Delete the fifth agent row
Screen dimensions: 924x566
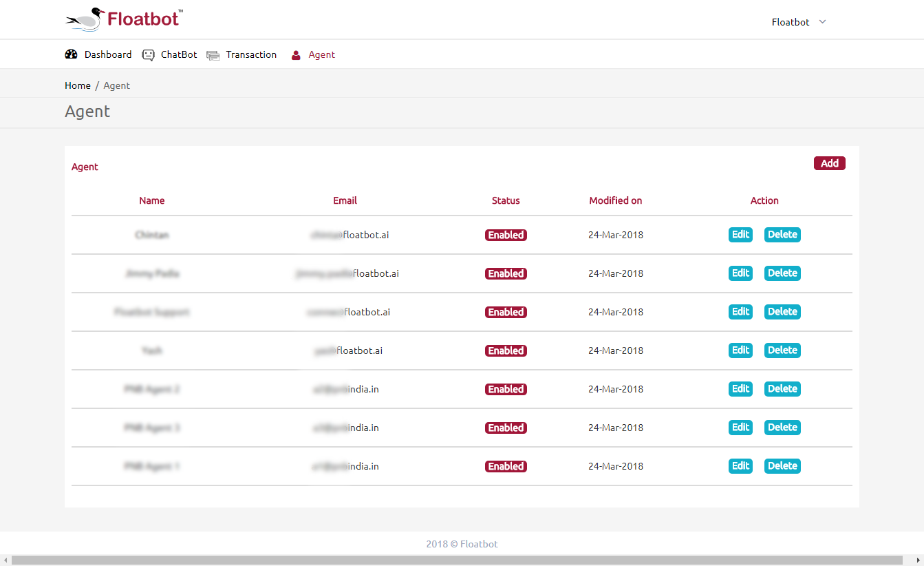coord(782,389)
